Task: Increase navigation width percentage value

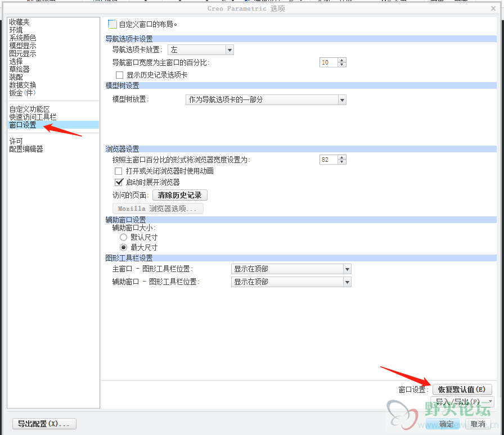Action: tap(342, 60)
